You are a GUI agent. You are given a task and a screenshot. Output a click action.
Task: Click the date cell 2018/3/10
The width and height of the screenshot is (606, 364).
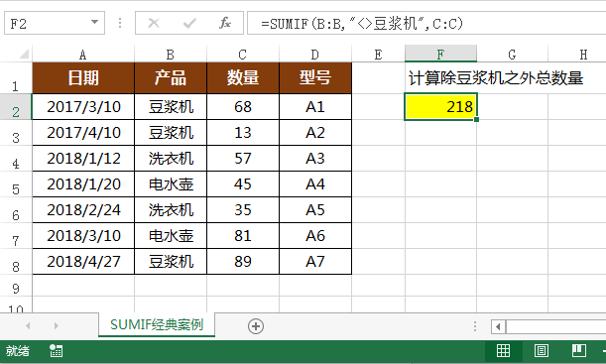click(83, 236)
